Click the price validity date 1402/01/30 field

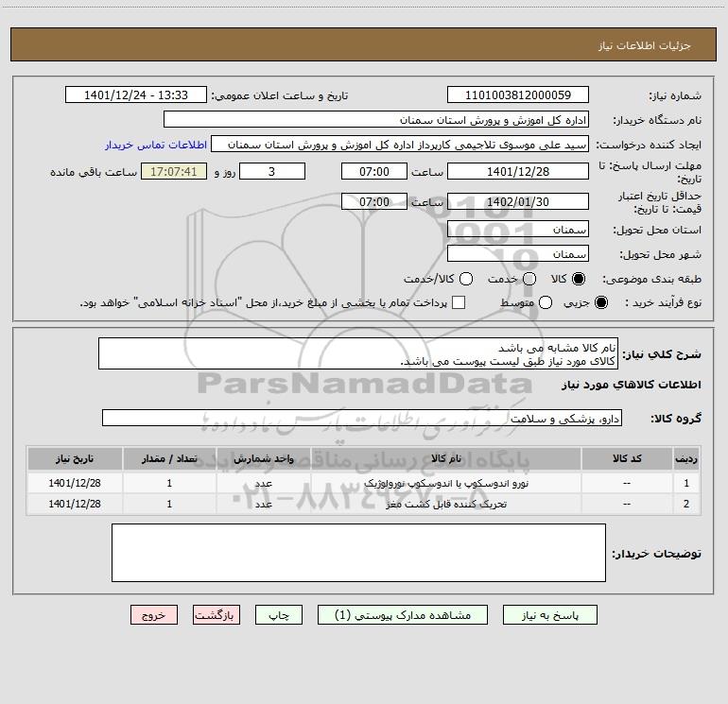[x=518, y=202]
